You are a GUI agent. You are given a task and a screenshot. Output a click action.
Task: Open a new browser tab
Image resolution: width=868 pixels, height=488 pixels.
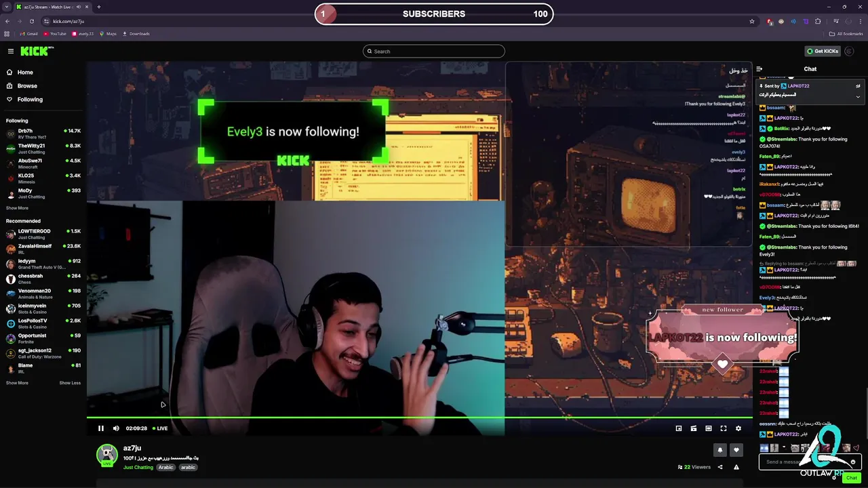pyautogui.click(x=99, y=7)
